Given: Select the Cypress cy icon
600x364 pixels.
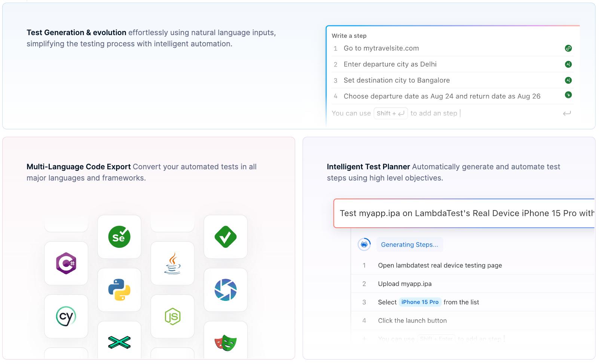Looking at the screenshot, I should pyautogui.click(x=66, y=316).
